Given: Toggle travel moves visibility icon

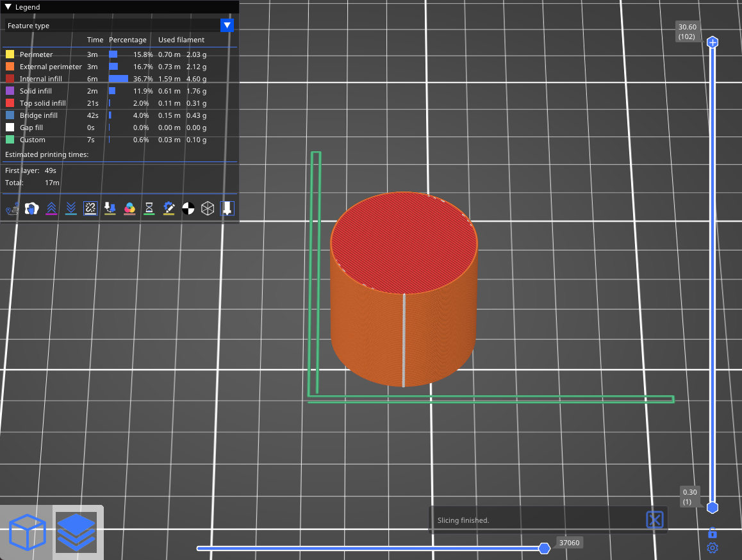Looking at the screenshot, I should 12,208.
